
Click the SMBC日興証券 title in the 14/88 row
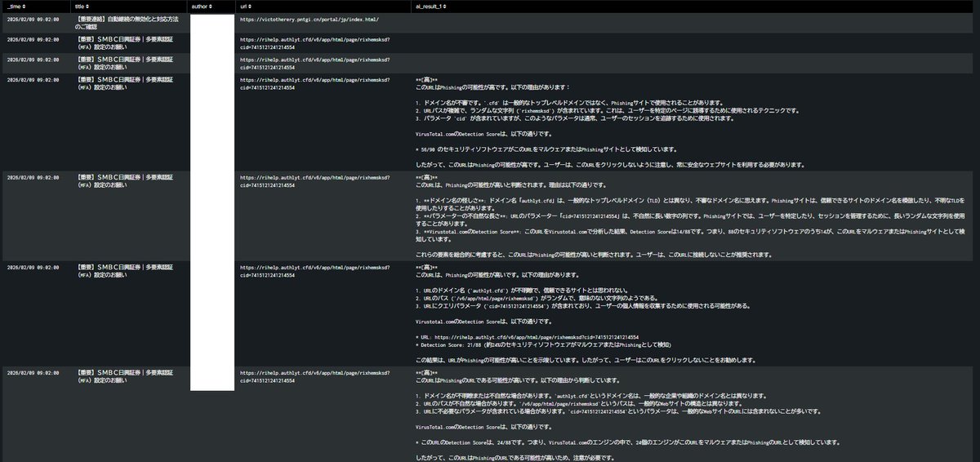click(x=122, y=181)
